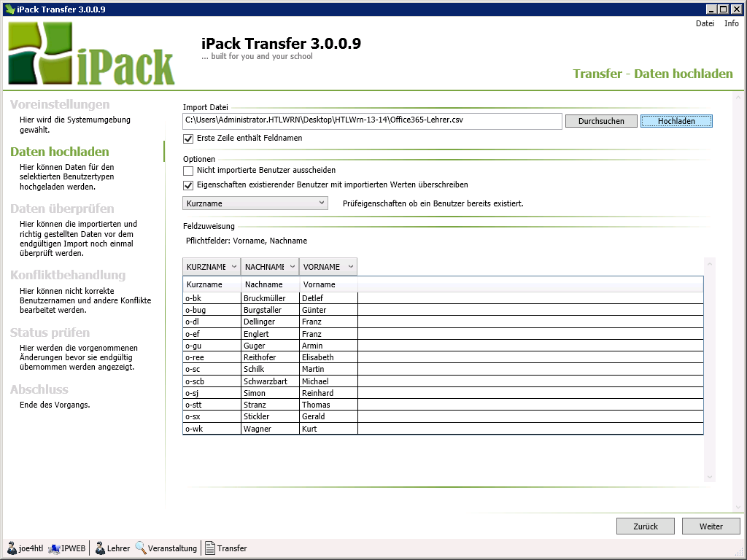Image resolution: width=747 pixels, height=560 pixels.
Task: Select Daten überprüfen step in sidebar
Action: click(62, 209)
